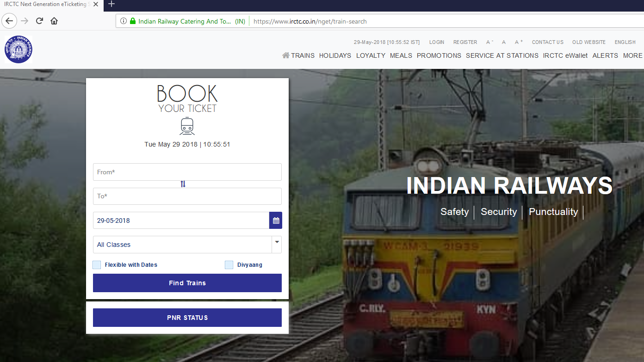Click the site information icon in address bar
Viewport: 644px width, 362px height.
(124, 21)
